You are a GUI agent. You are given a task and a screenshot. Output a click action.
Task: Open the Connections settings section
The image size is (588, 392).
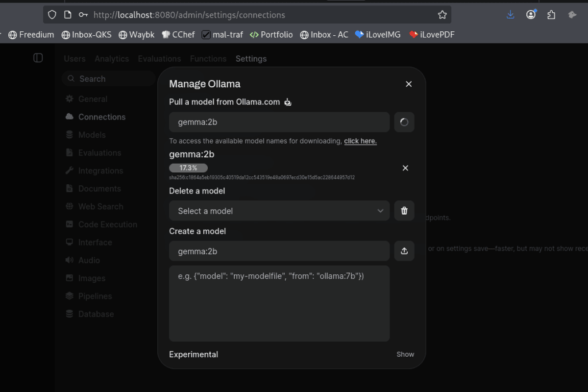[101, 117]
